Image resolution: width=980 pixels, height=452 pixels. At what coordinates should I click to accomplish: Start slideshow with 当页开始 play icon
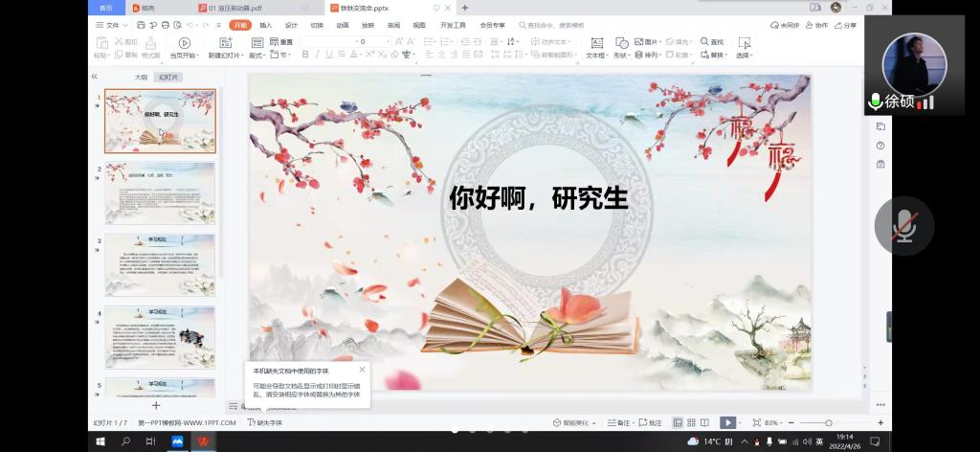(184, 43)
